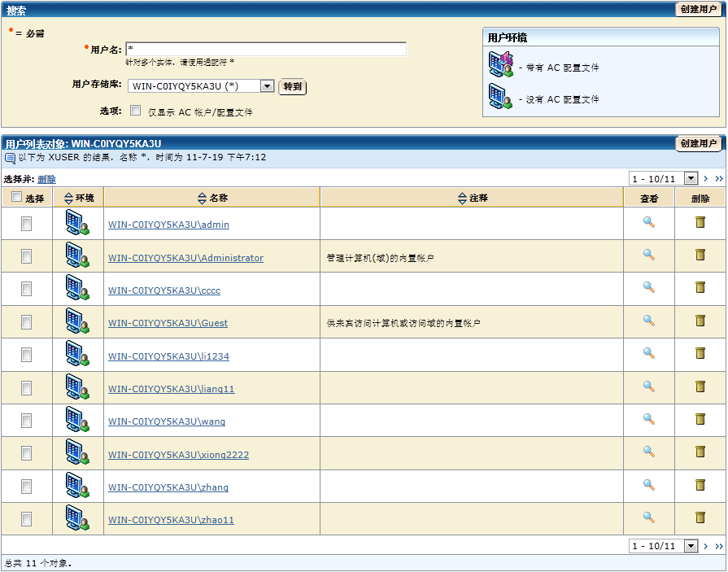This screenshot has height=572, width=728.
Task: Open the WIN-C0IYQY5KA3U\liang11 user link
Action: pos(171,389)
